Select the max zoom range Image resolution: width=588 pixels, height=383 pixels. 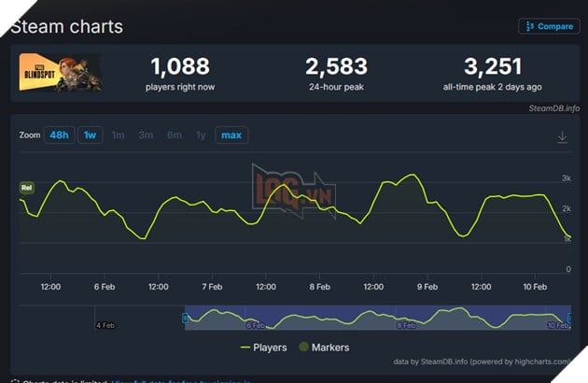pos(231,135)
